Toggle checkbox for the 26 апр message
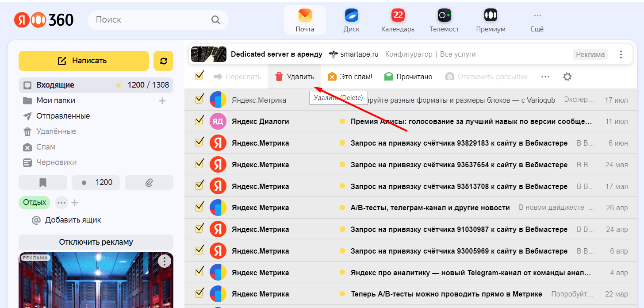644x308 pixels. point(199,207)
